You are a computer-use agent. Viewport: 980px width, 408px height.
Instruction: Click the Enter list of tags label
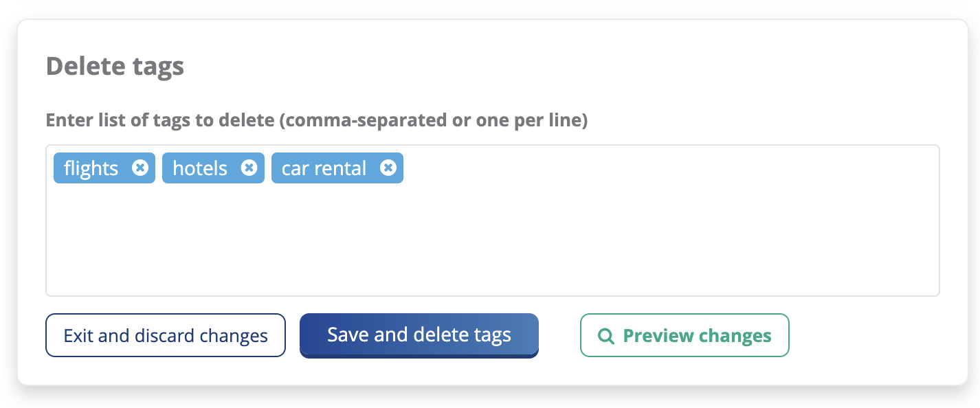pos(159,121)
